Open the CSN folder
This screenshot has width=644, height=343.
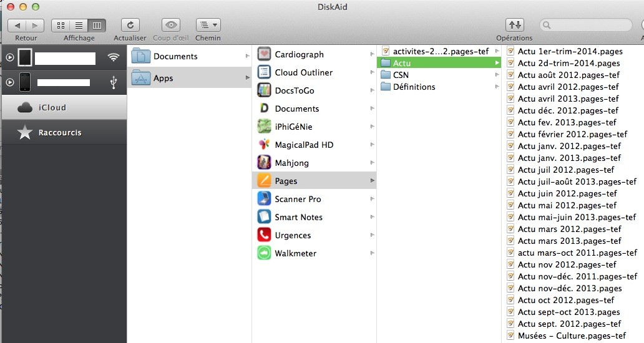400,75
